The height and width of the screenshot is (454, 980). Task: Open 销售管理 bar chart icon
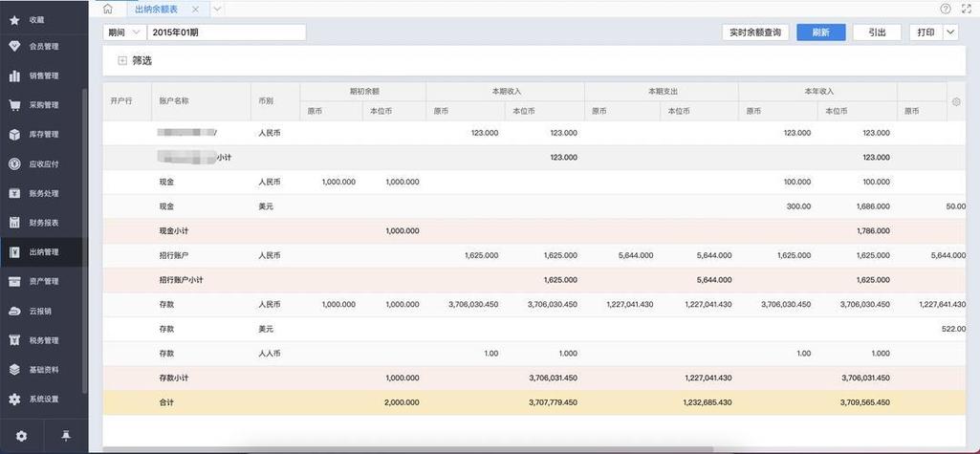[14, 76]
